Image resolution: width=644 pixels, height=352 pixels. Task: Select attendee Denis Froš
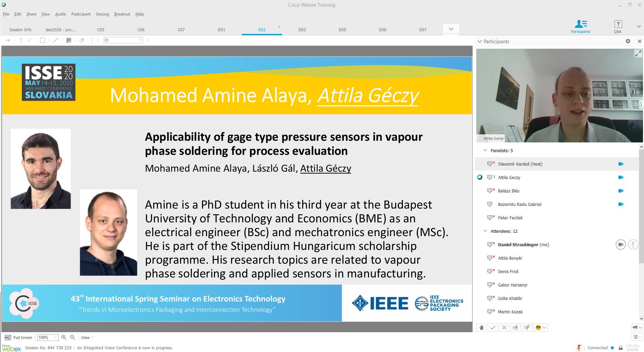[557, 271]
